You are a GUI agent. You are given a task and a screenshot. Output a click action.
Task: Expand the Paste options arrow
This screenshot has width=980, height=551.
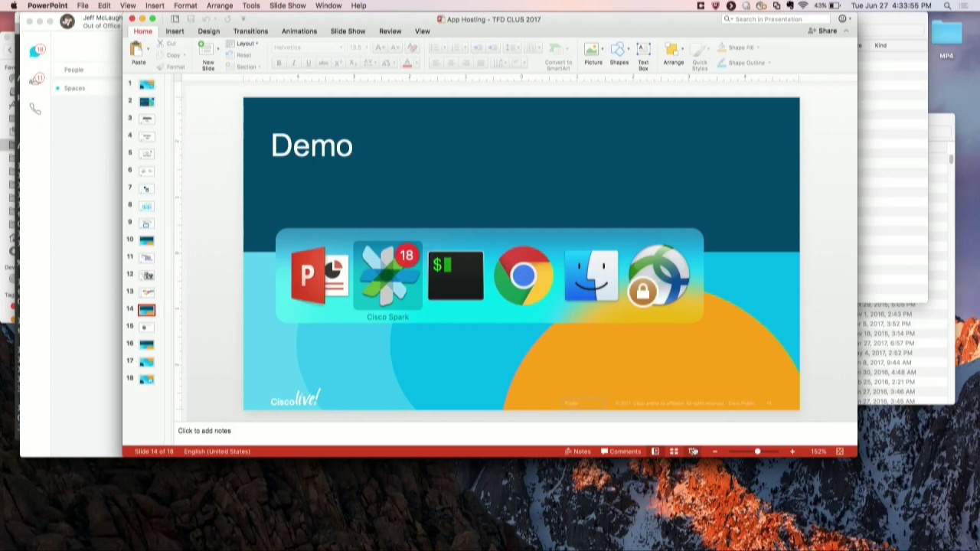click(x=149, y=50)
